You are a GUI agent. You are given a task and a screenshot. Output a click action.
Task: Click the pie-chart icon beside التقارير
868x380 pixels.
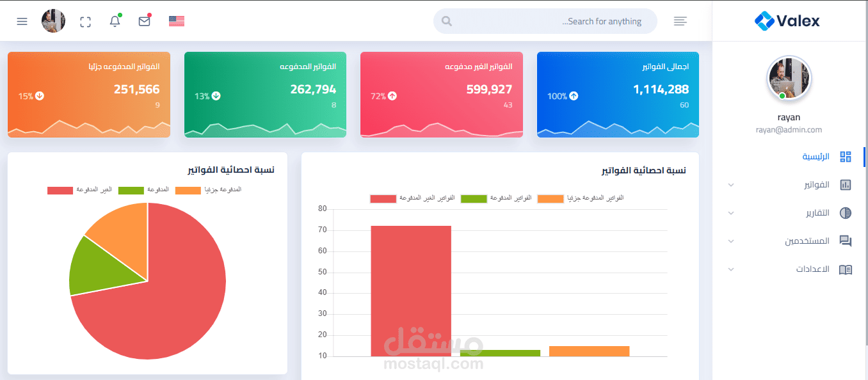tap(846, 212)
